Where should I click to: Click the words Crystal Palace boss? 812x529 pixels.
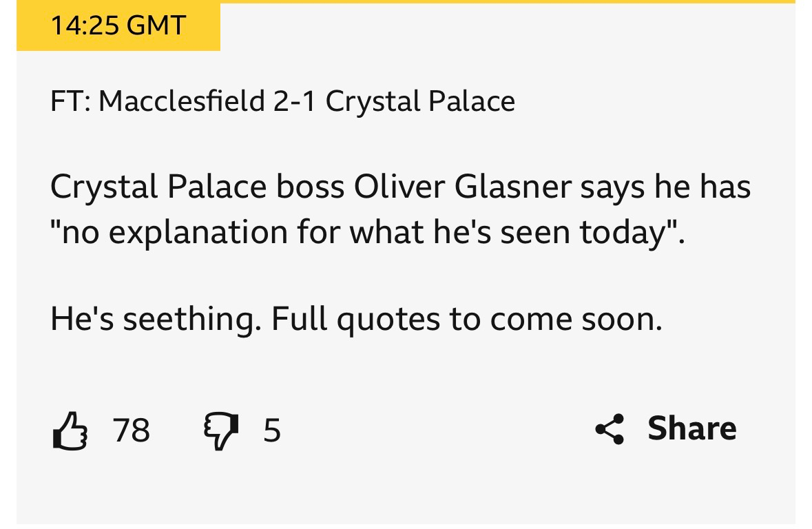[197, 188]
